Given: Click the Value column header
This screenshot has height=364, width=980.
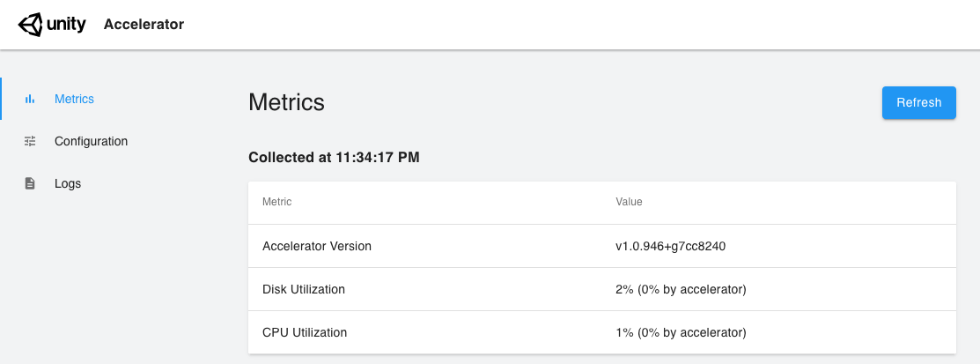Looking at the screenshot, I should coord(629,202).
